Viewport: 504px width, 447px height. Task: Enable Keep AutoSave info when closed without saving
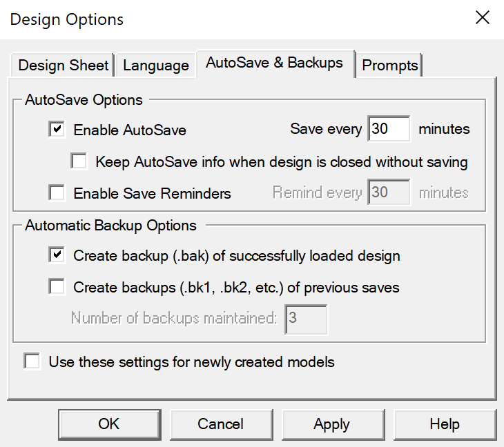click(x=79, y=161)
